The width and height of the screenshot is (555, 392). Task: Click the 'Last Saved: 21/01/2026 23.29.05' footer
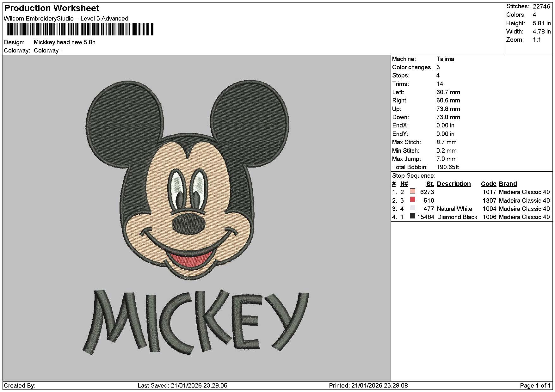pyautogui.click(x=182, y=385)
